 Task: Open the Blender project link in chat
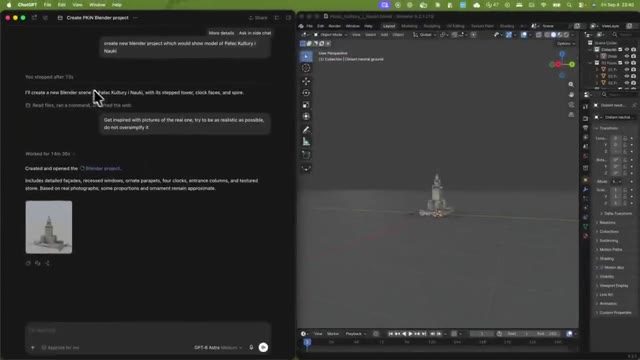coord(101,169)
